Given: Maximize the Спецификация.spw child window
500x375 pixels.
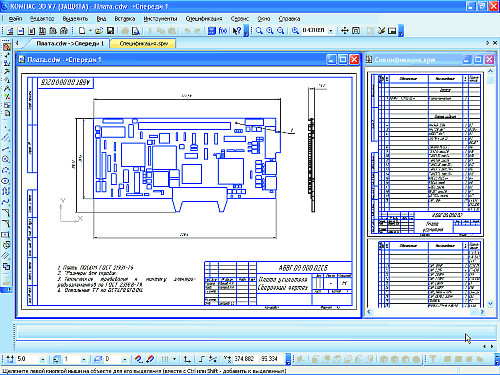Looking at the screenshot, I should tap(478, 60).
